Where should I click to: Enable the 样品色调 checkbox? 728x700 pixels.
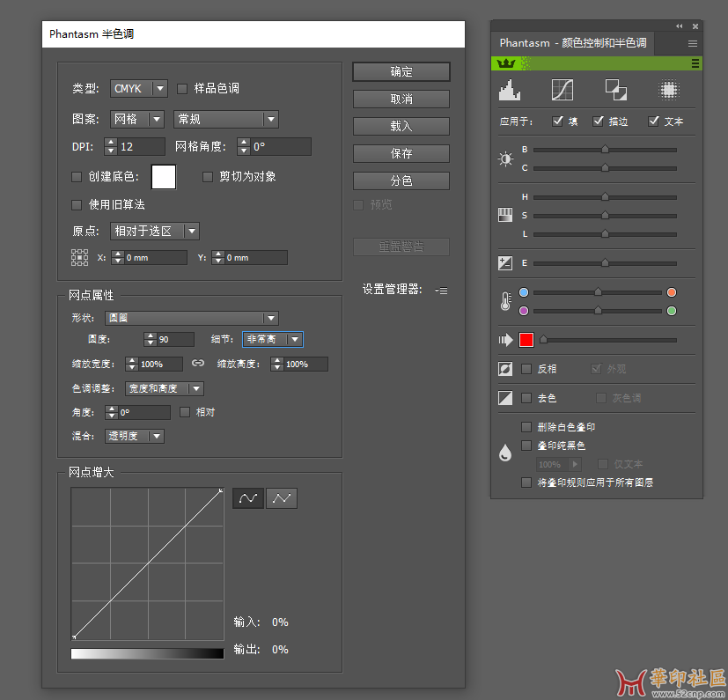pos(182,88)
